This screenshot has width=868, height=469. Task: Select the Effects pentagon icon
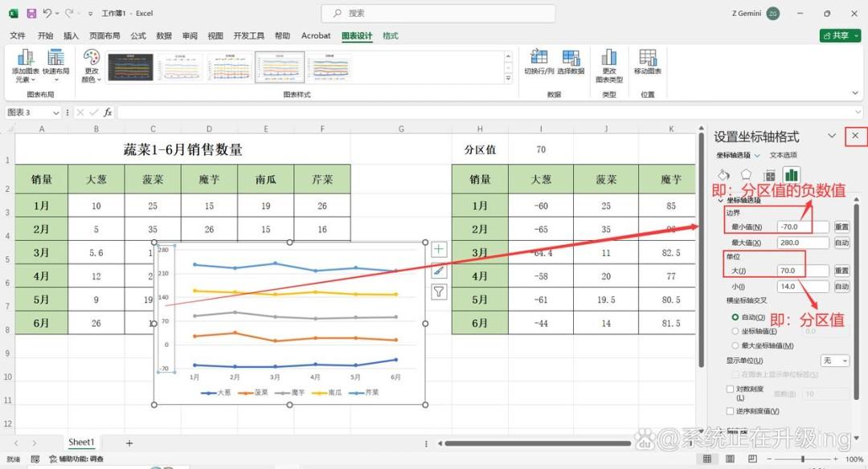tap(746, 175)
